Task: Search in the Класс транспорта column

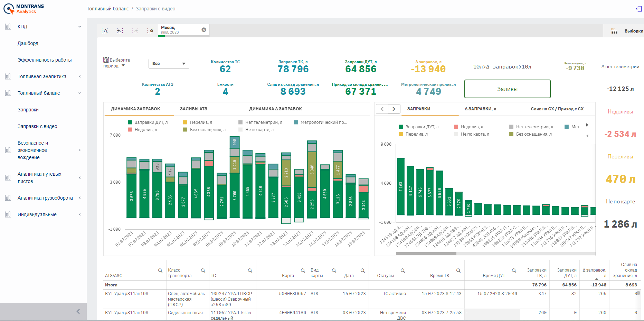Action: click(x=203, y=270)
